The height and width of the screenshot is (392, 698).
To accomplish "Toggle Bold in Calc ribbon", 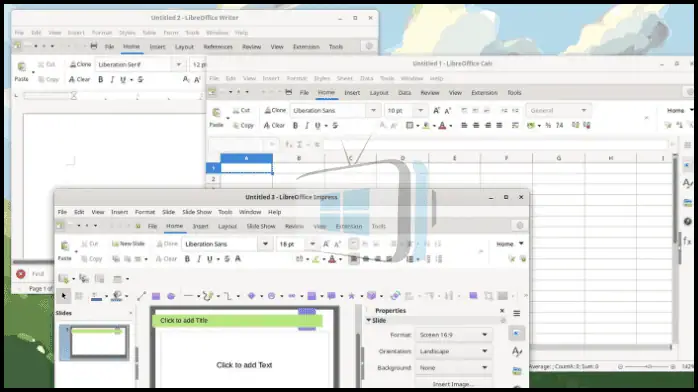I will pyautogui.click(x=295, y=125).
